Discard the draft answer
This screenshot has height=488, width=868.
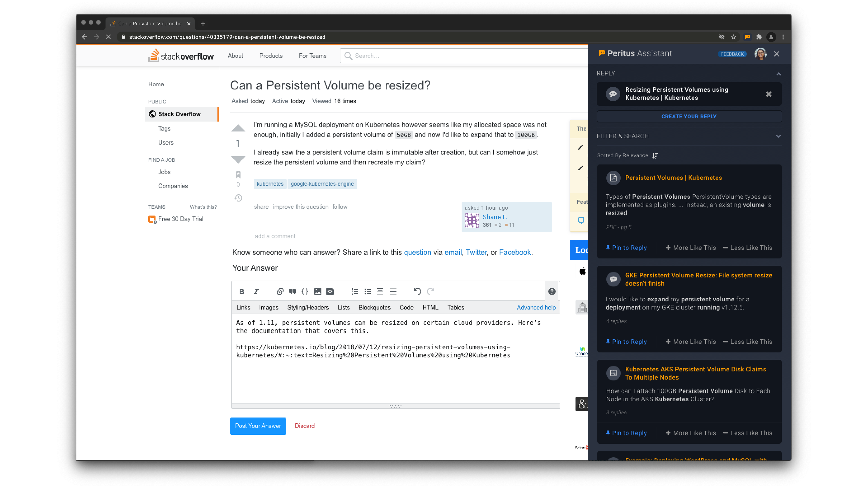click(305, 426)
